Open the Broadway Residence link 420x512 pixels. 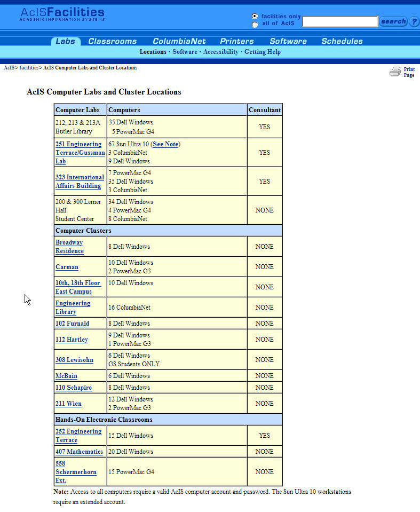click(x=69, y=247)
